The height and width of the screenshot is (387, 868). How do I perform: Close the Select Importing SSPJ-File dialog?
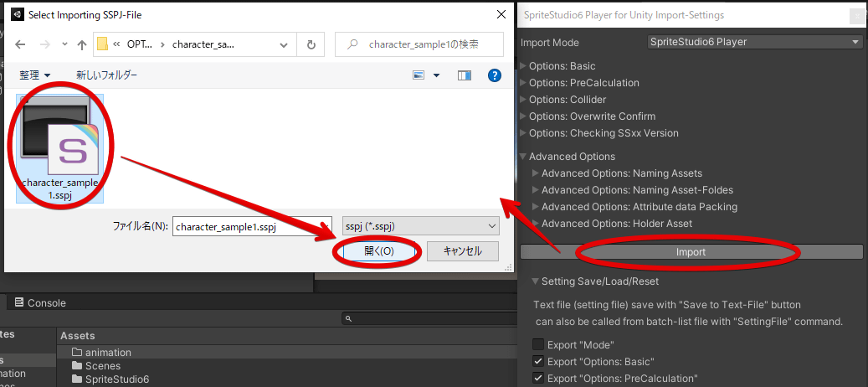click(x=501, y=15)
